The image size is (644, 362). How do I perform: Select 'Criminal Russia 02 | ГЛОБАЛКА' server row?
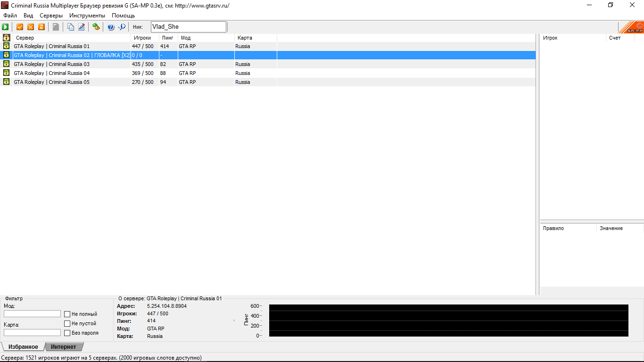pyautogui.click(x=268, y=55)
